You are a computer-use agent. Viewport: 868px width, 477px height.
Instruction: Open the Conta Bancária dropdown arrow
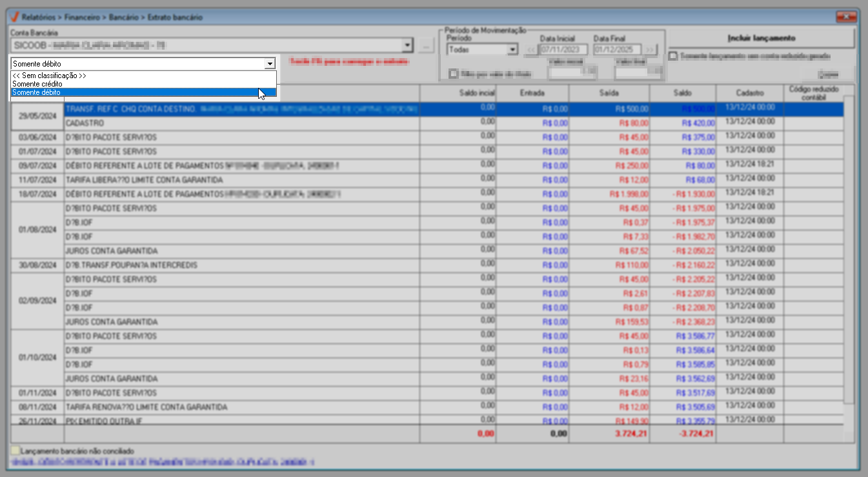tap(407, 46)
